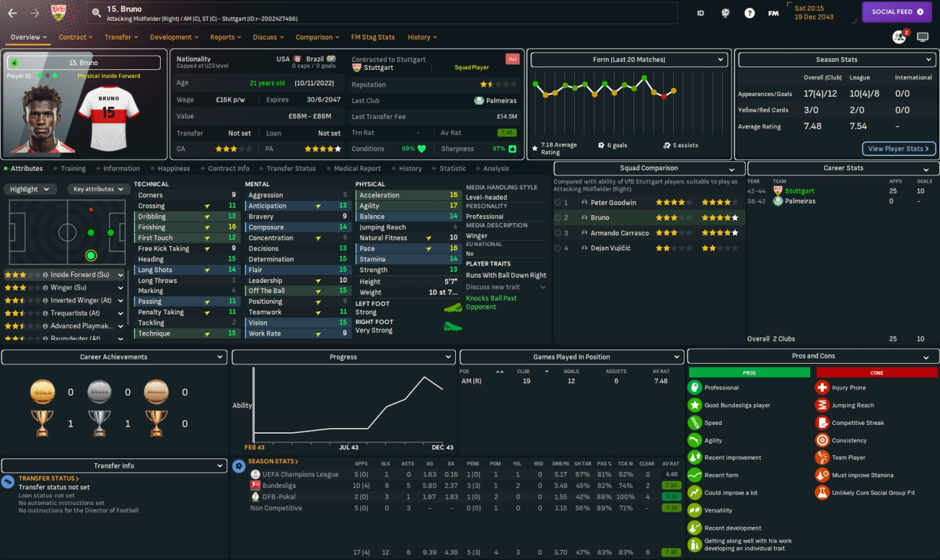Image resolution: width=940 pixels, height=560 pixels.
Task: Click the FM logo menu icon
Action: point(773,13)
